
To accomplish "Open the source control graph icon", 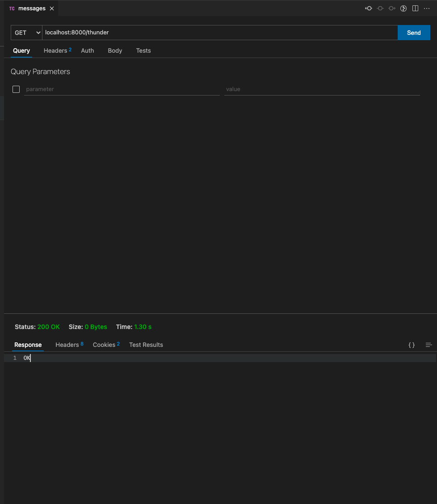I will [403, 8].
